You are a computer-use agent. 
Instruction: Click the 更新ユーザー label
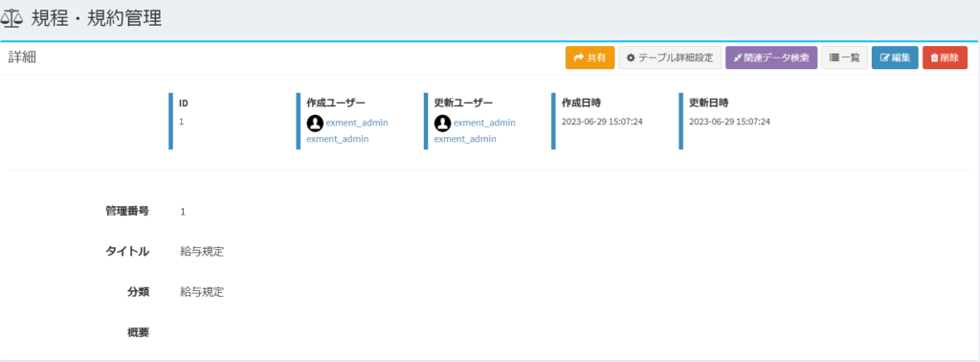point(463,102)
